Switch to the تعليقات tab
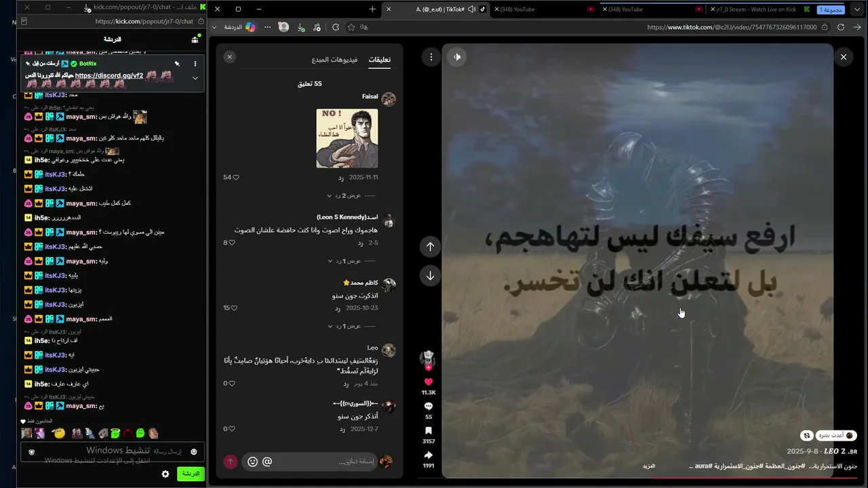Screen dimensions: 868x488 pyautogui.click(x=380, y=60)
